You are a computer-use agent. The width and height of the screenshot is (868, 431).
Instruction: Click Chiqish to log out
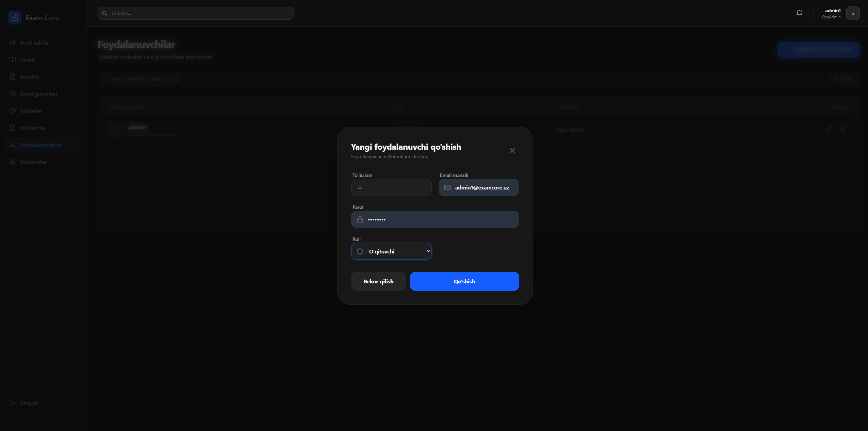tap(29, 403)
